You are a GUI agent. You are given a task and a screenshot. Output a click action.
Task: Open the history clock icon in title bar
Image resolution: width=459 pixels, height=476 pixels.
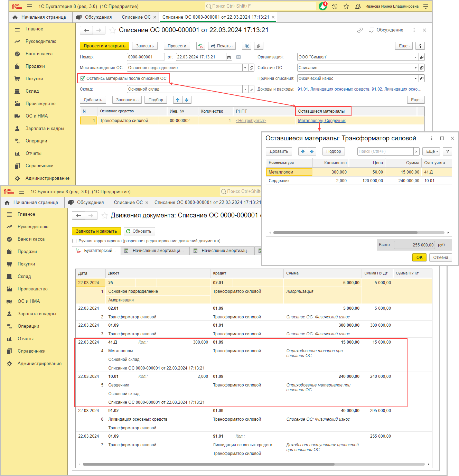pos(335,6)
